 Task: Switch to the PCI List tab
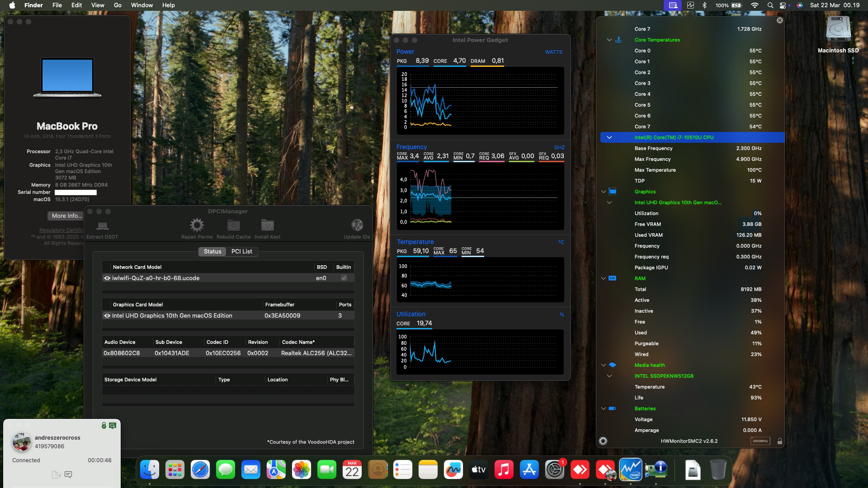[242, 252]
